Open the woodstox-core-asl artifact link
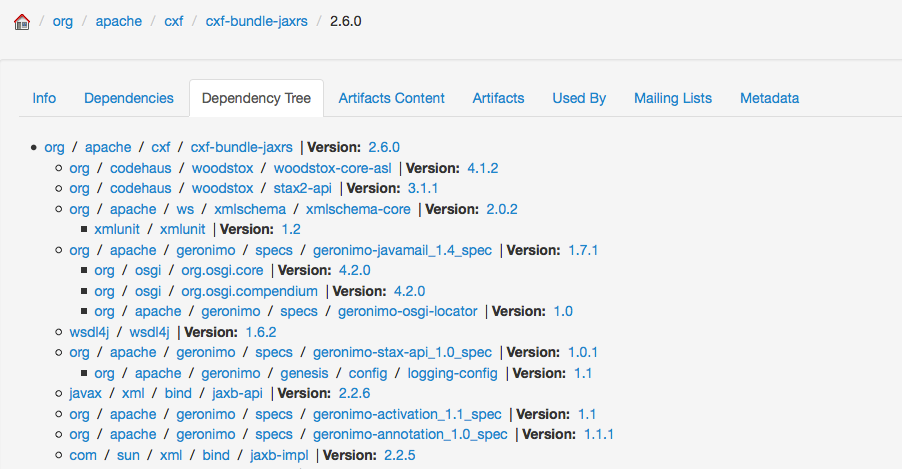 click(332, 168)
